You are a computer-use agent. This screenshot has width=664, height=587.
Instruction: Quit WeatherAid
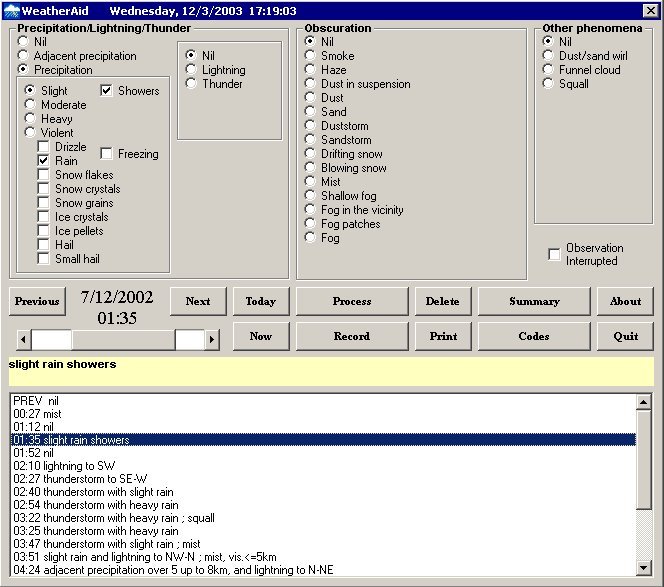625,336
